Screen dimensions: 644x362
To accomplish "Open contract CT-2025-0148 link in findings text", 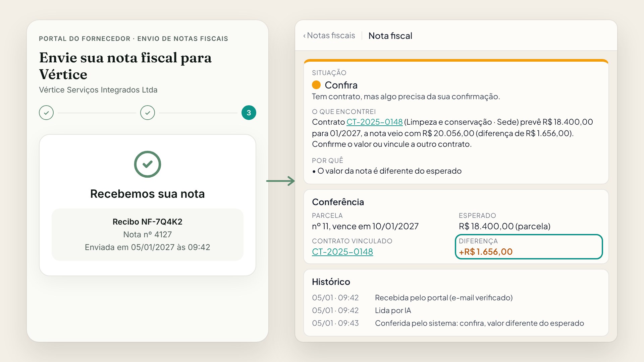I will coord(374,122).
